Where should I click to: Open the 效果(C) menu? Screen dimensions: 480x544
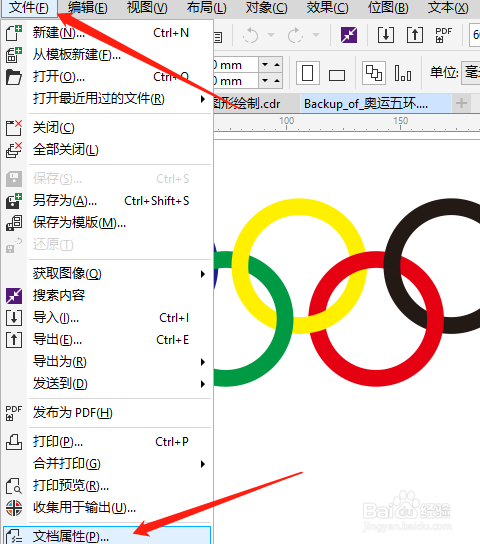click(x=327, y=8)
